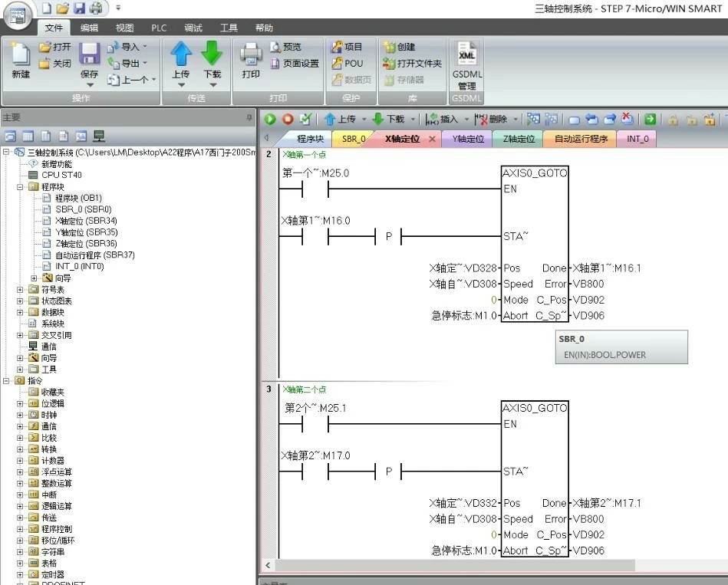Open the Z轴定位 editor tab
Image resolution: width=728 pixels, height=585 pixels.
(519, 139)
